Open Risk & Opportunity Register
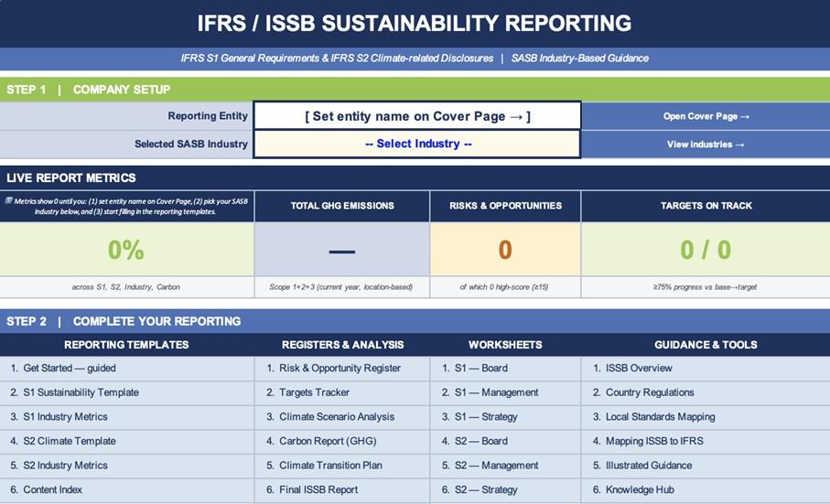Image resolution: width=830 pixels, height=504 pixels. click(342, 368)
